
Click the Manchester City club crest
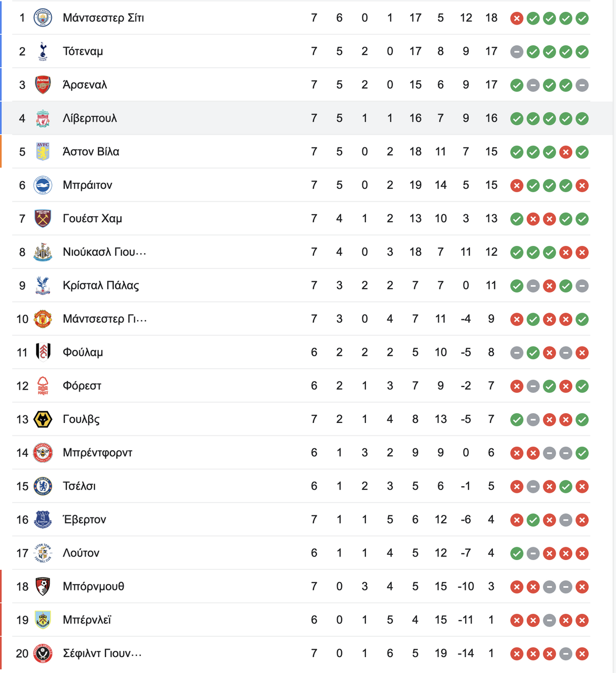click(x=43, y=18)
